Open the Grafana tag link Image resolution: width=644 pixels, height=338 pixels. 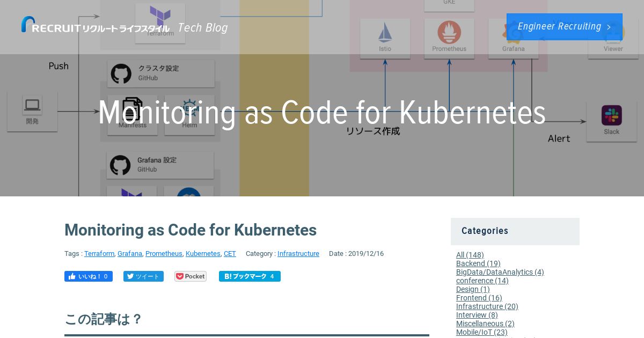point(130,254)
